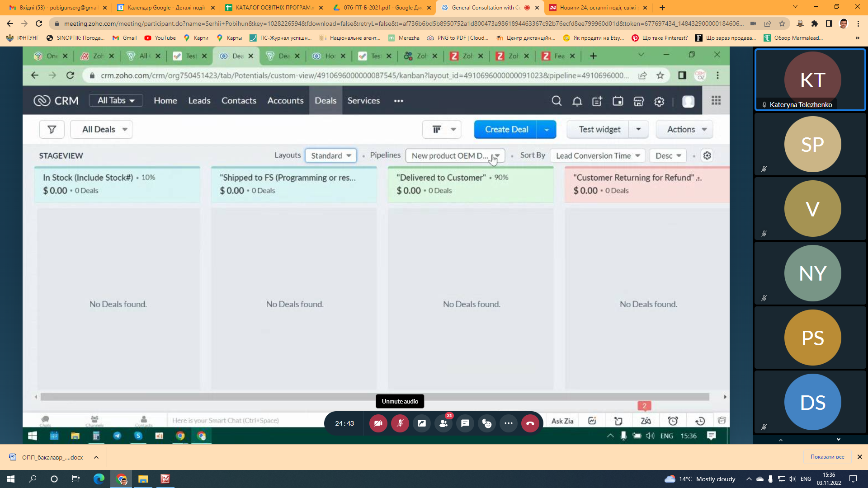The height and width of the screenshot is (488, 868).
Task: Open CRM setup gear icon
Action: [x=659, y=102]
